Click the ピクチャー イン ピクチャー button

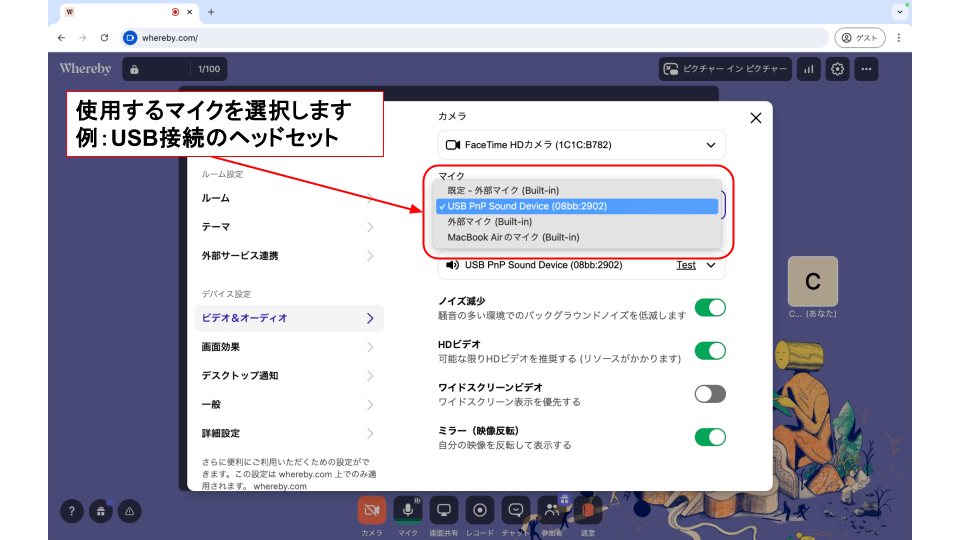click(725, 69)
